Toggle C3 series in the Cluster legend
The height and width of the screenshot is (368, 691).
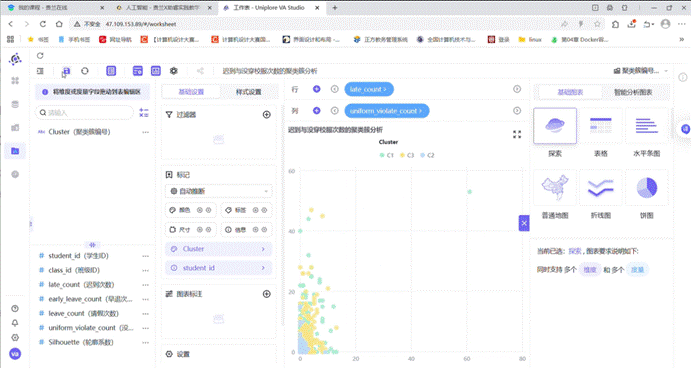(407, 155)
